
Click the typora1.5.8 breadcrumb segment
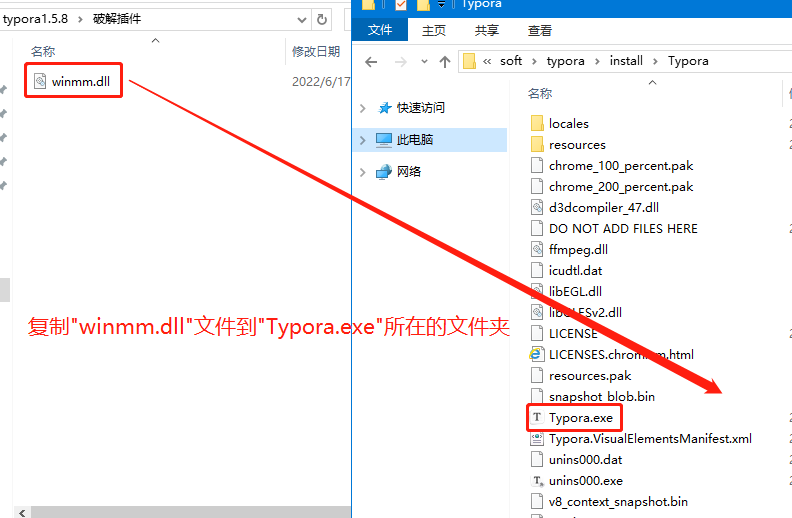coord(35,19)
